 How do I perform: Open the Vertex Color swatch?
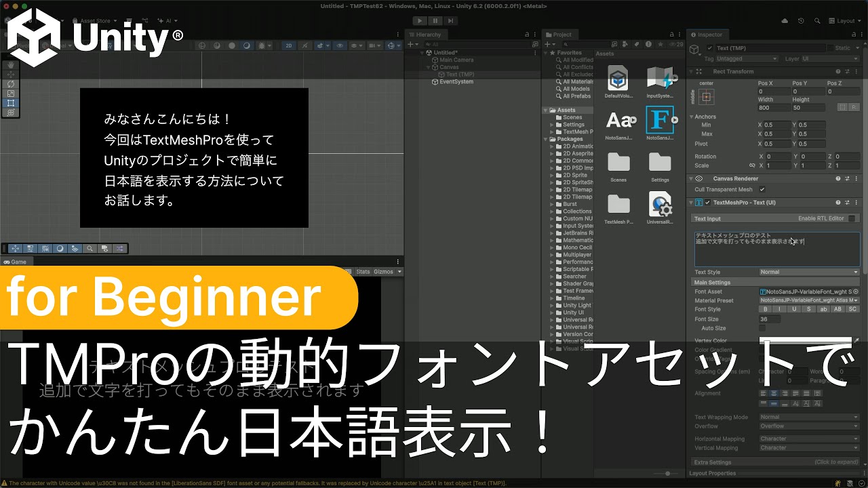point(805,340)
